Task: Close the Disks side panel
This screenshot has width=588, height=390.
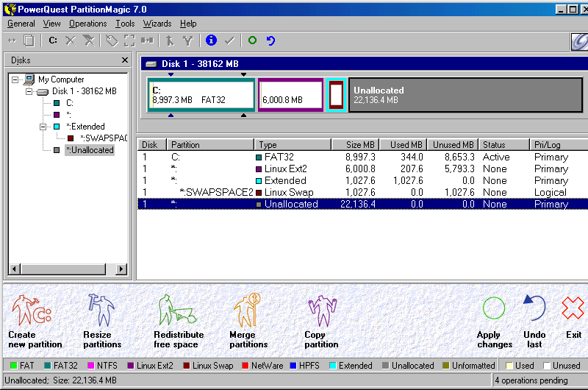Action: coord(125,60)
